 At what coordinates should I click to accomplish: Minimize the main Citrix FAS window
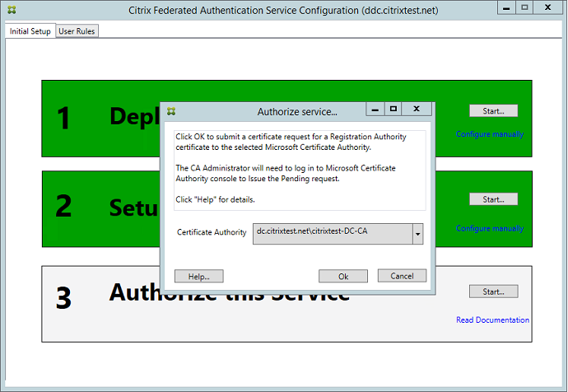[506, 7]
